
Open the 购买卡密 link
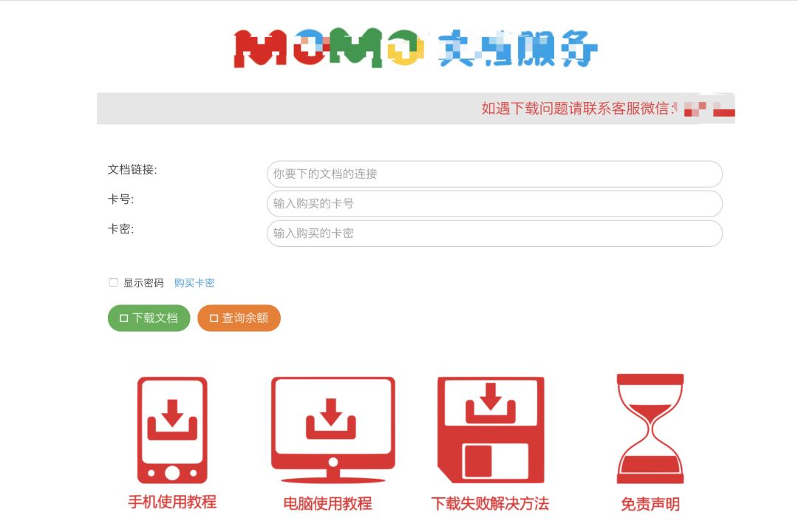click(194, 283)
